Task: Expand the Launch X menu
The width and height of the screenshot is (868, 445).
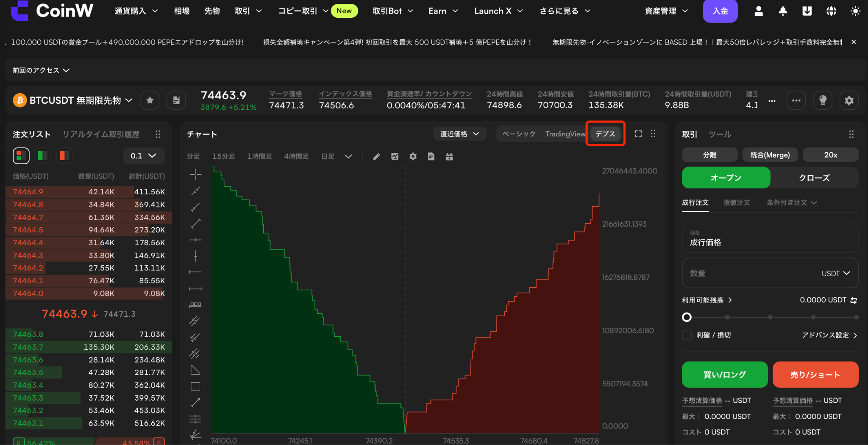Action: point(498,11)
